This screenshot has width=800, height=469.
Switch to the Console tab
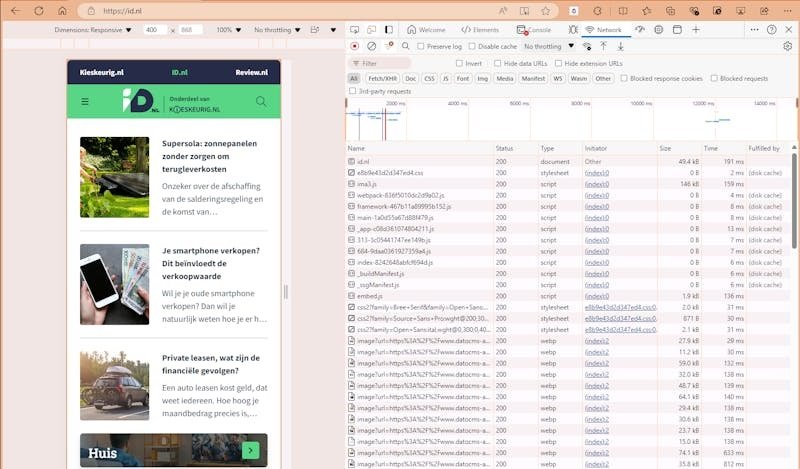point(534,30)
